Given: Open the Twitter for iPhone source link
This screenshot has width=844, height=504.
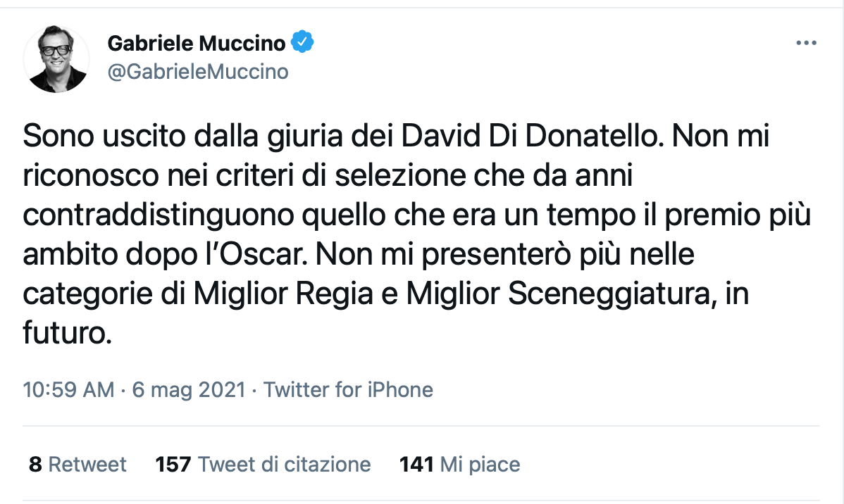Looking at the screenshot, I should [x=348, y=389].
